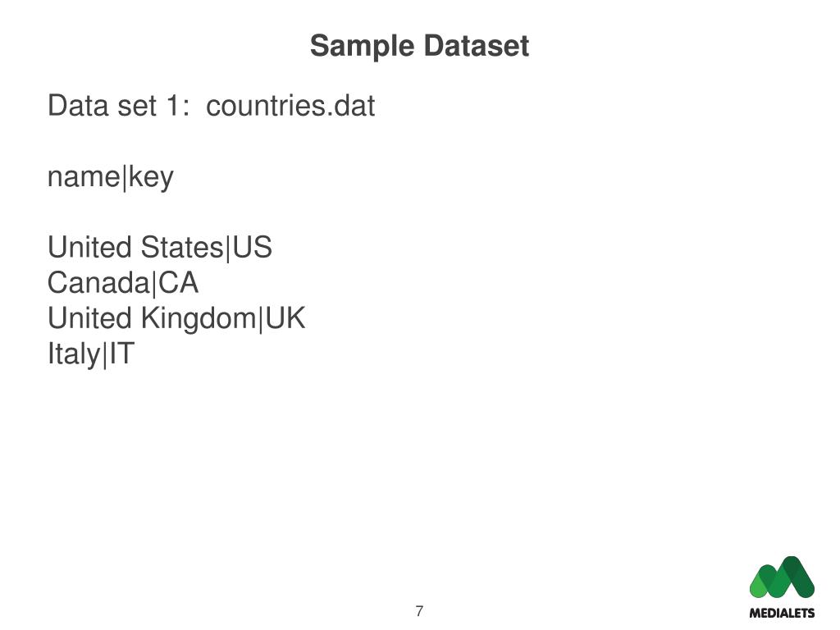
Task: Click the countries.dat file name
Action: coord(290,106)
